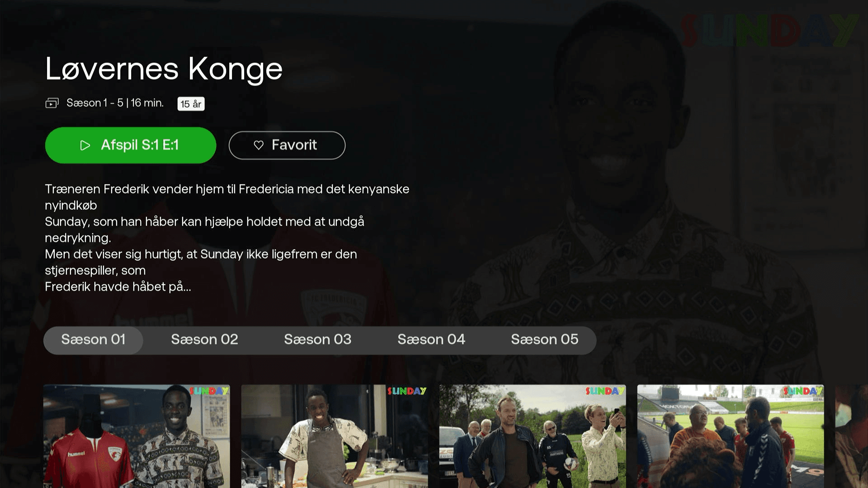The height and width of the screenshot is (488, 868).
Task: Click the SUNDAY logo at top right corner
Action: click(x=769, y=31)
